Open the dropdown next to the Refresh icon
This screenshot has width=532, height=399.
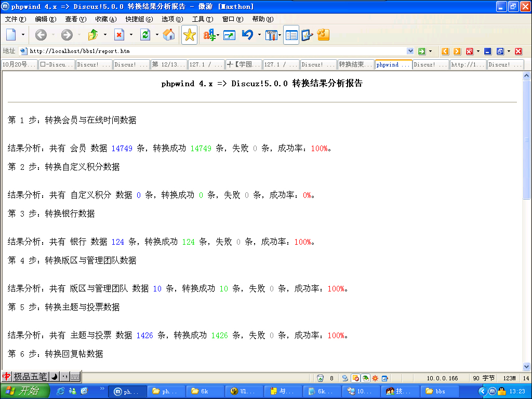pos(157,35)
